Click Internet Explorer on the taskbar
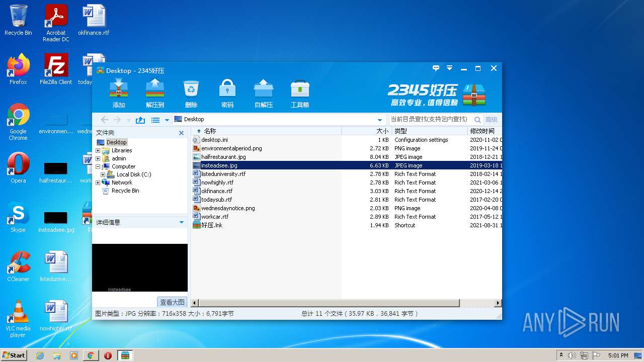 (40, 355)
